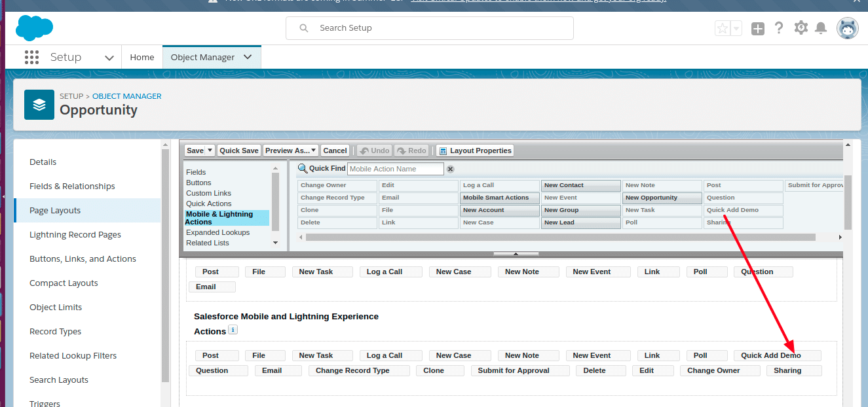
Task: Clear Quick Find with the X icon
Action: click(450, 169)
